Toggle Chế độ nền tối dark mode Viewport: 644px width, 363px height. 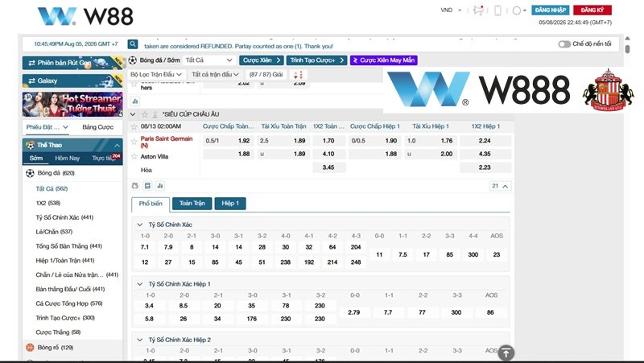[564, 44]
